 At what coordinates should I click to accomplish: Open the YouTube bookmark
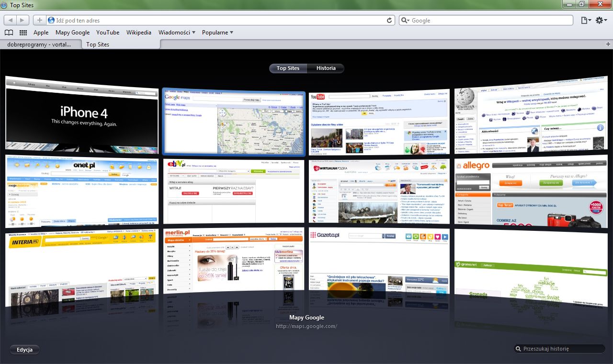click(x=108, y=33)
